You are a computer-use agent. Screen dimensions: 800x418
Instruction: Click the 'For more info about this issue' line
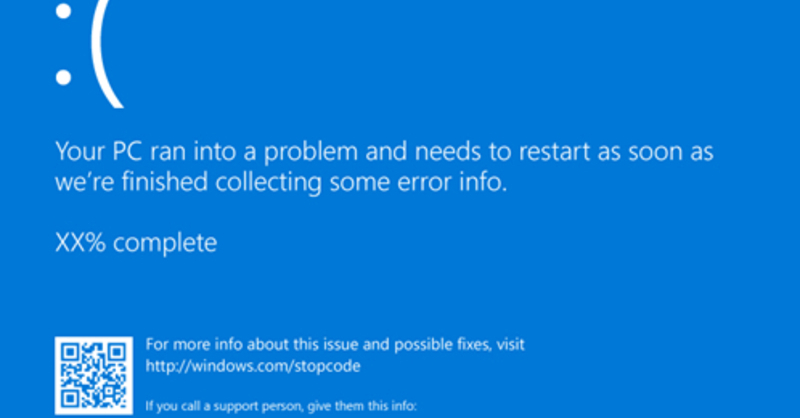[x=335, y=345]
